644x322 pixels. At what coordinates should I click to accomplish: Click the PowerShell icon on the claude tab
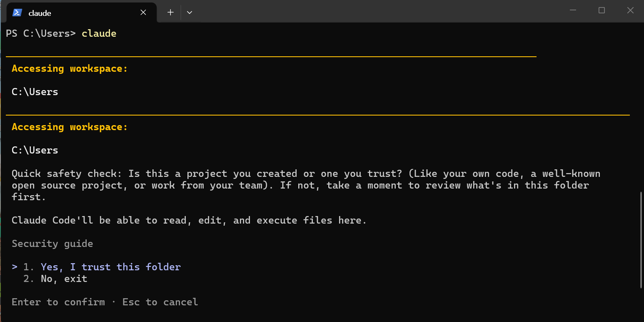17,13
